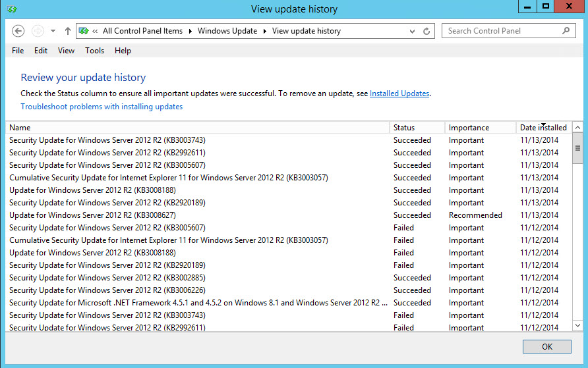Sort by the Name column header

click(x=198, y=127)
